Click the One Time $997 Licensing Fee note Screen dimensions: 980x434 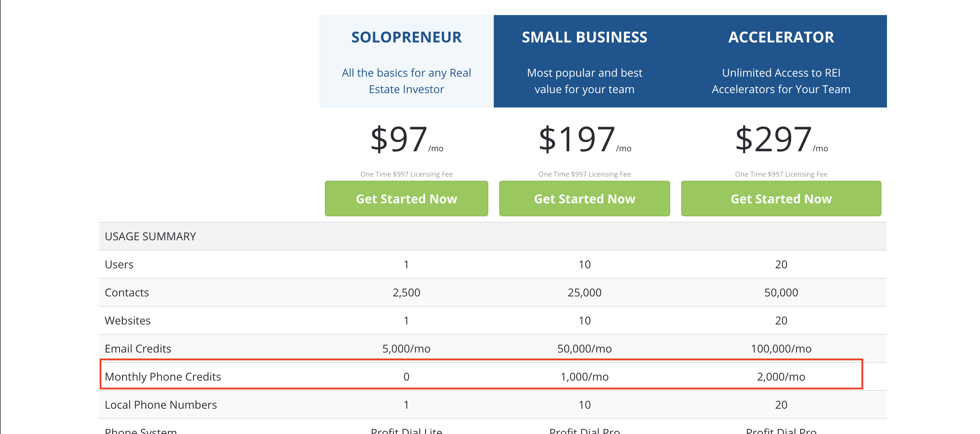coord(406,174)
